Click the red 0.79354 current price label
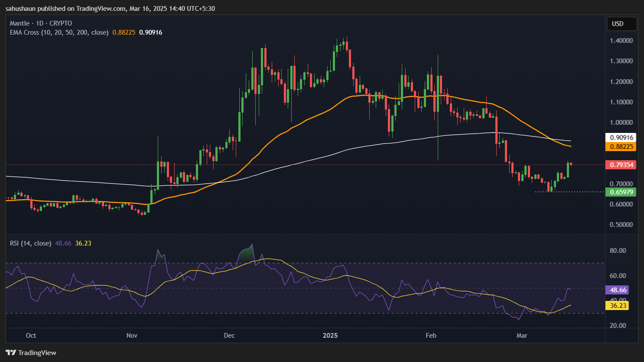 pos(621,165)
